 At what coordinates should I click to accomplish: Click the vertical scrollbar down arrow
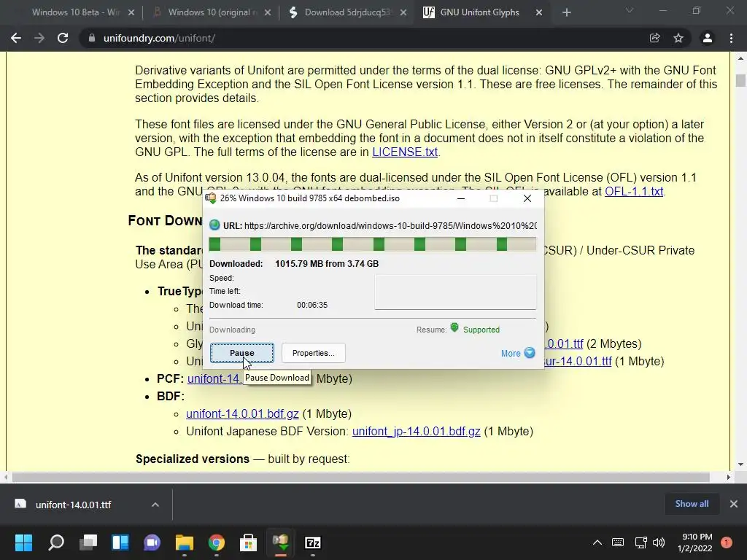click(x=740, y=464)
